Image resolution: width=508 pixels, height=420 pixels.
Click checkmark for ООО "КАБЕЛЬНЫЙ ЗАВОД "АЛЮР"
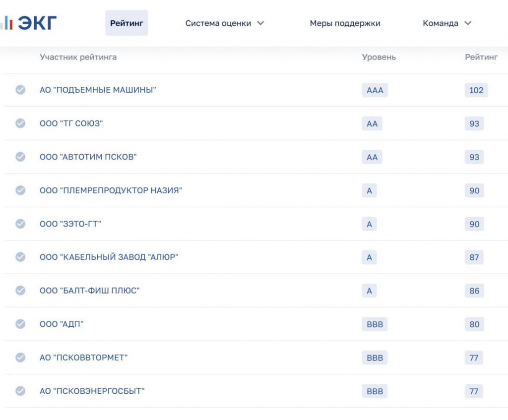20,257
